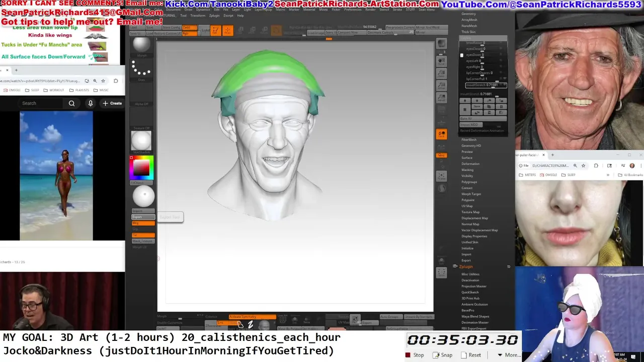Select the eyesClosed layer
This screenshot has width=644, height=362.
tap(473, 49)
